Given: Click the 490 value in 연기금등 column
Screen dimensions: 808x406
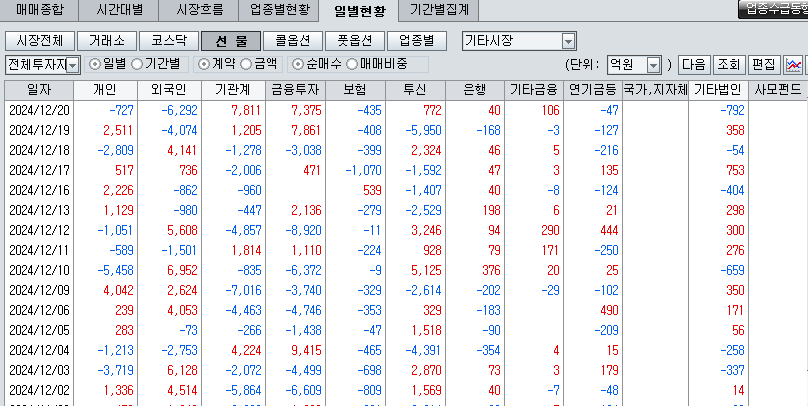Looking at the screenshot, I should (x=609, y=311).
